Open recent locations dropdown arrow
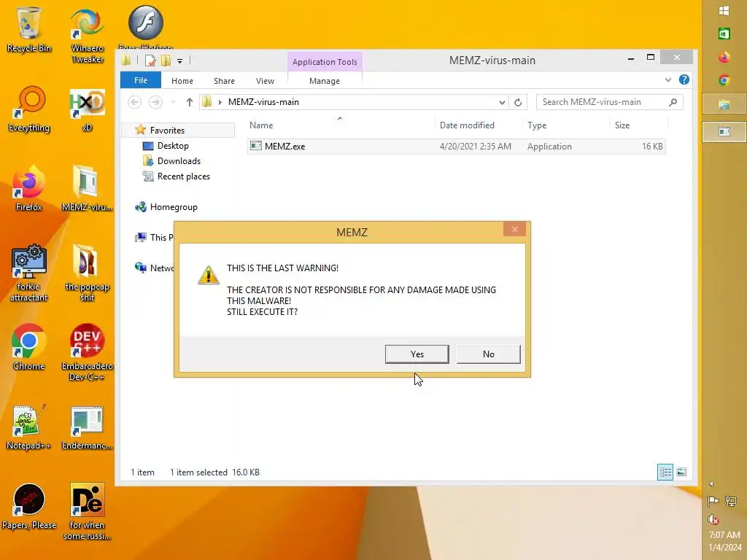The width and height of the screenshot is (747, 560). [173, 102]
